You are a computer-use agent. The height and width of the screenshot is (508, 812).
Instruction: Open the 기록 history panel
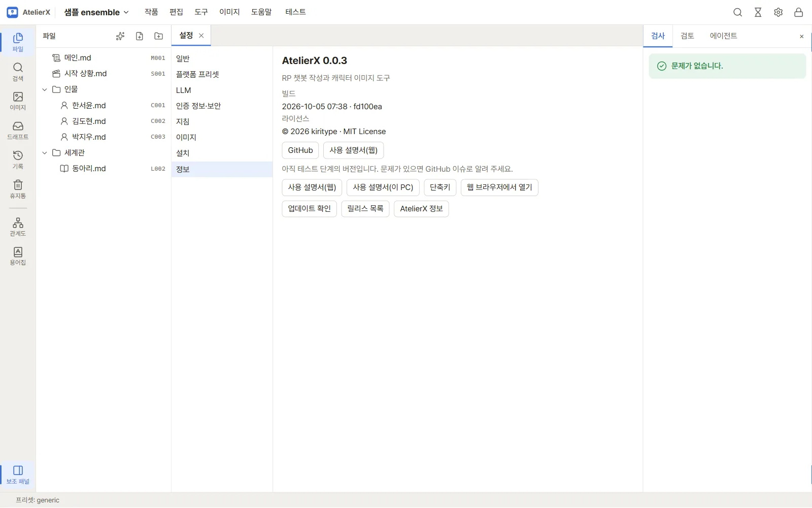[18, 160]
